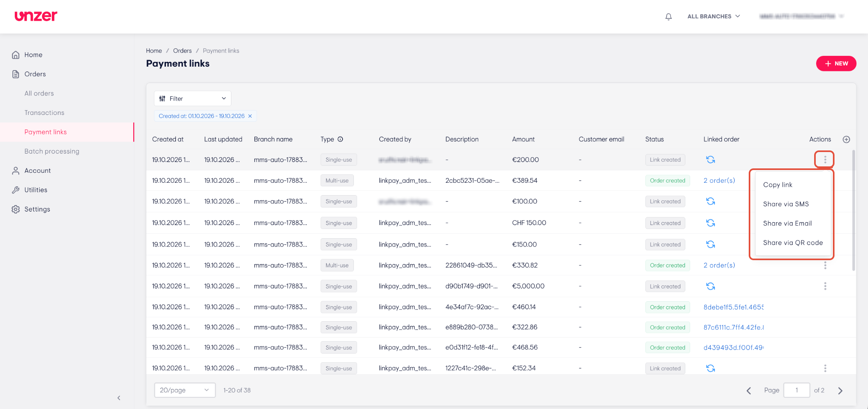Screen dimensions: 868x409
Task: Go to Orders in the breadcrumb
Action: pos(182,51)
